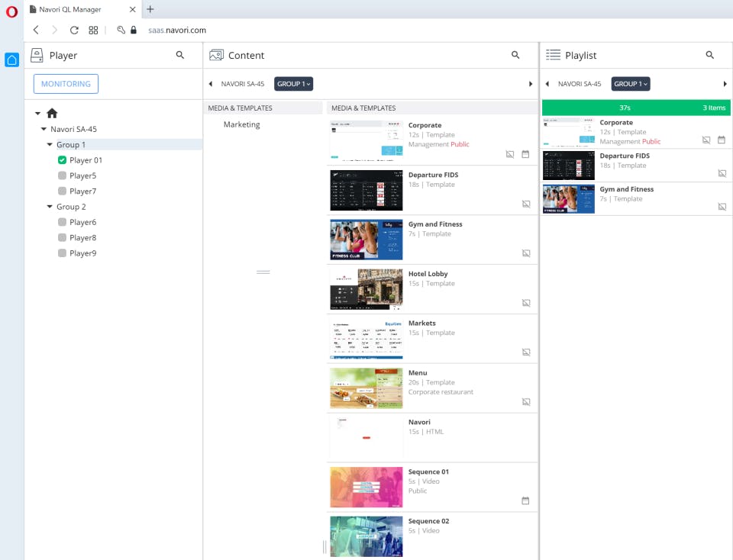Select playlist Gym and Fitness thumbnail
Viewport: 733px width, 560px height.
click(568, 199)
